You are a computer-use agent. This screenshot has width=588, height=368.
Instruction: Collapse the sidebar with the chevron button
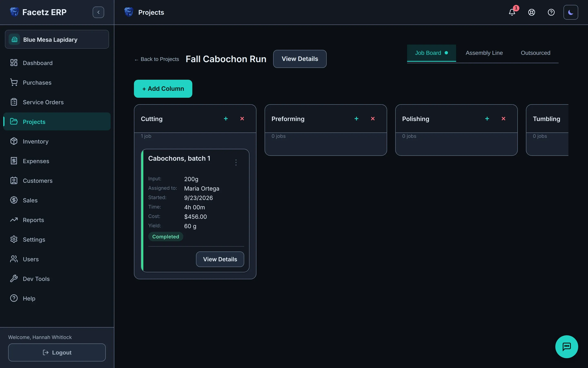98,12
